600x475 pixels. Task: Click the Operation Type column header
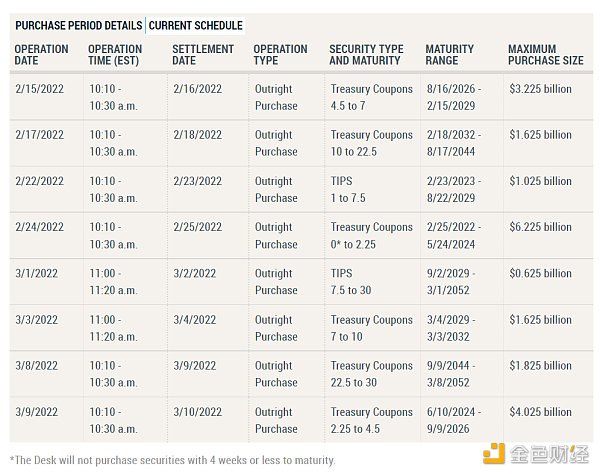pos(280,55)
